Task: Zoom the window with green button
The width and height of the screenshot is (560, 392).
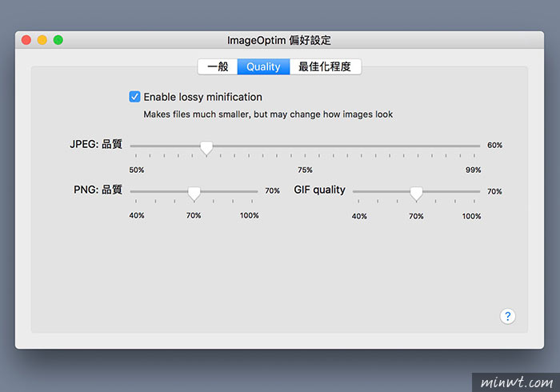Action: pyautogui.click(x=58, y=40)
